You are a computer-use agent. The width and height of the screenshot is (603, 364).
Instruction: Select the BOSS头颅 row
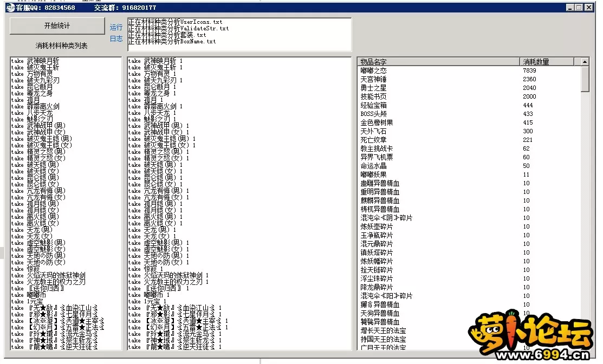[469, 114]
